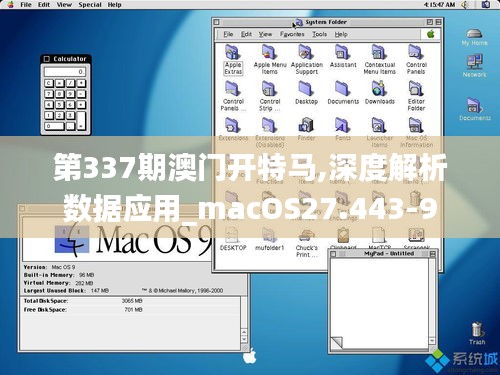Open the My Home desktop drive icon
The image size is (500, 375).
(474, 34)
